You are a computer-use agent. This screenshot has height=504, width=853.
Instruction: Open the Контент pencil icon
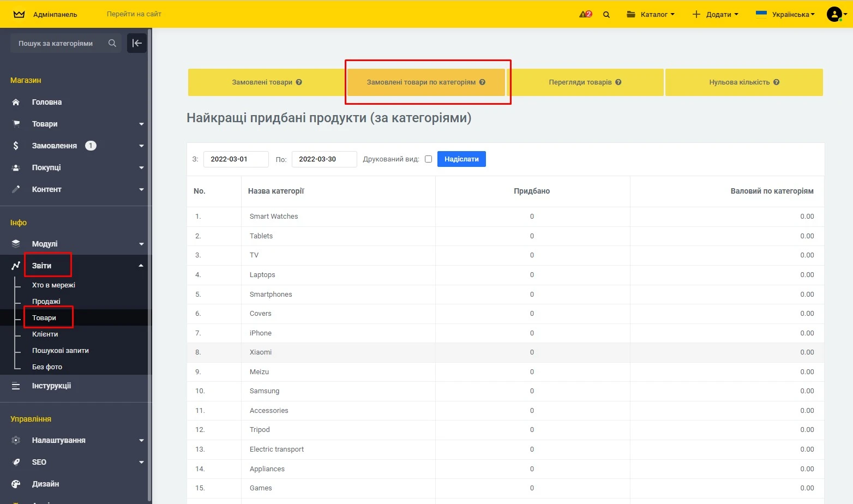(16, 189)
